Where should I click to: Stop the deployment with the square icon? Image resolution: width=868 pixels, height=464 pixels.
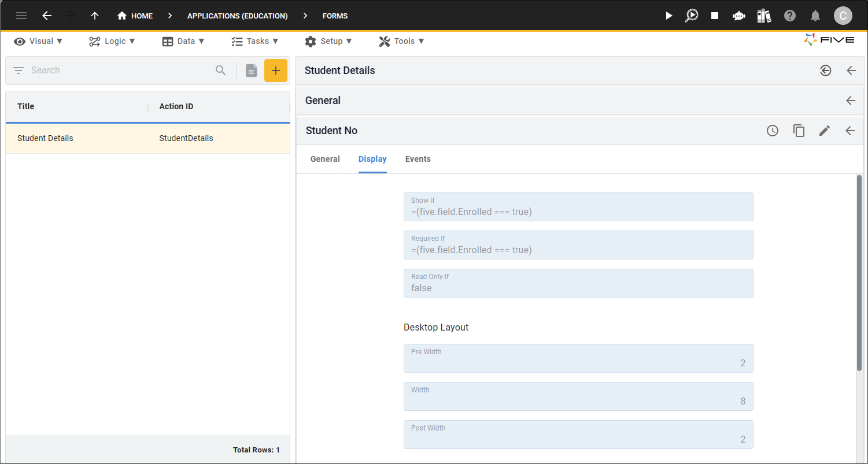(x=715, y=16)
